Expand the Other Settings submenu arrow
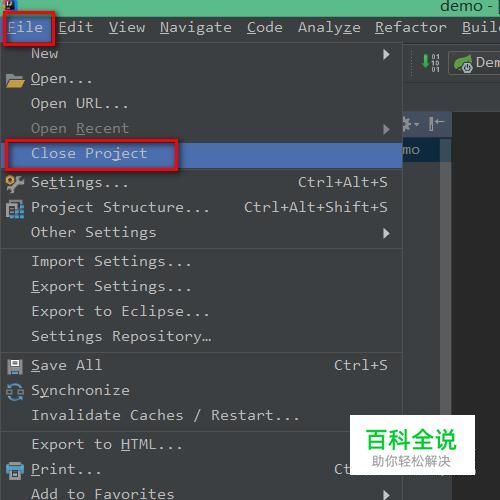The width and height of the screenshot is (500, 500). tap(386, 233)
